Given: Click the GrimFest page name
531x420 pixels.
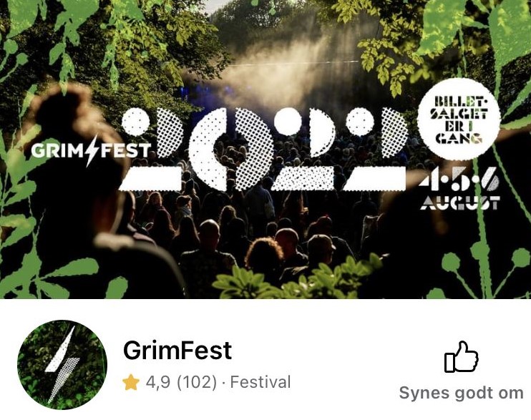Looking at the screenshot, I should point(177,350).
